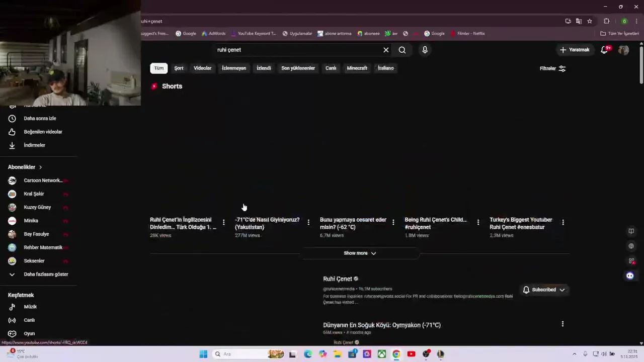Open the Filtreler filter options
The height and width of the screenshot is (362, 644).
pos(552,68)
